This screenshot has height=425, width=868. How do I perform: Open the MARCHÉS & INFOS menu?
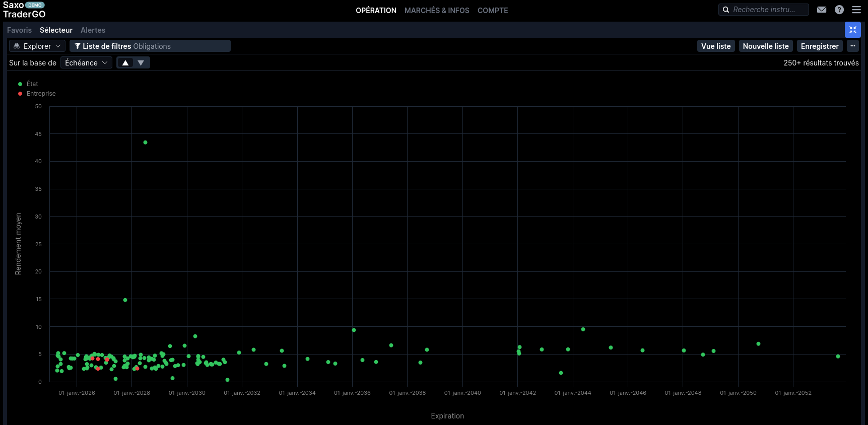[437, 11]
